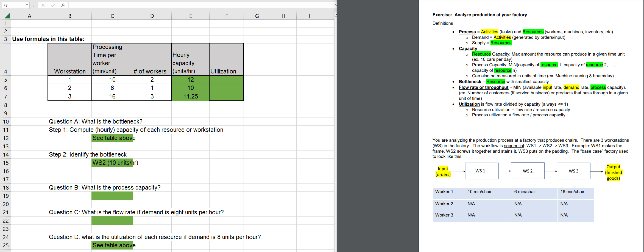Select the processing time cell showing 16
Screen dimensions: 644x252
click(112, 96)
